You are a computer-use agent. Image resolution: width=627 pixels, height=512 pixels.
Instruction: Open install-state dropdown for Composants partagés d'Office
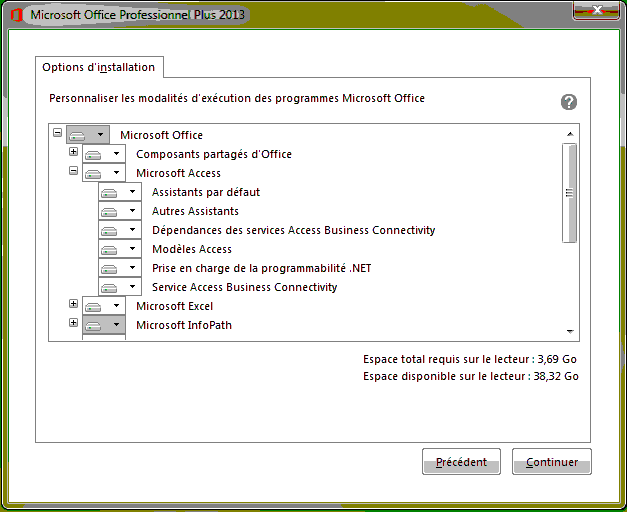(x=104, y=154)
